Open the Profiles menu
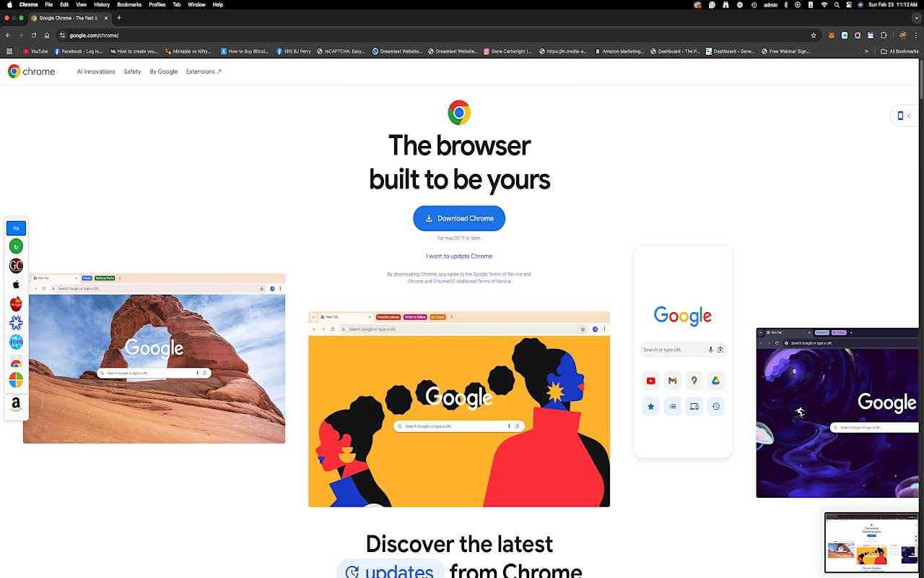 (x=157, y=4)
